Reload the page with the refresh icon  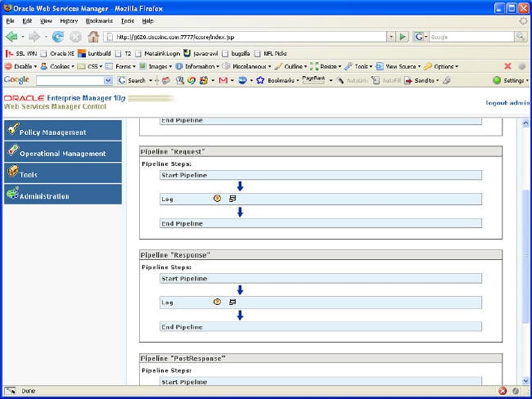[x=58, y=37]
